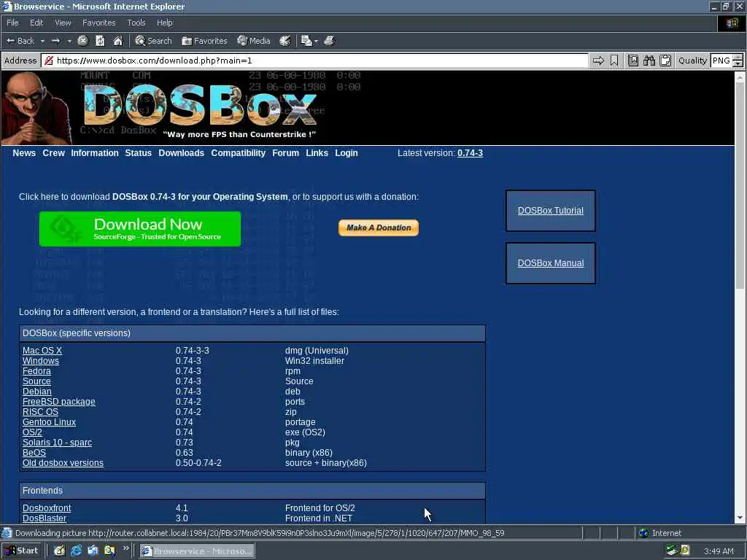This screenshot has height=560, width=747.
Task: Click the clipboard icon near Quality
Action: [665, 61]
